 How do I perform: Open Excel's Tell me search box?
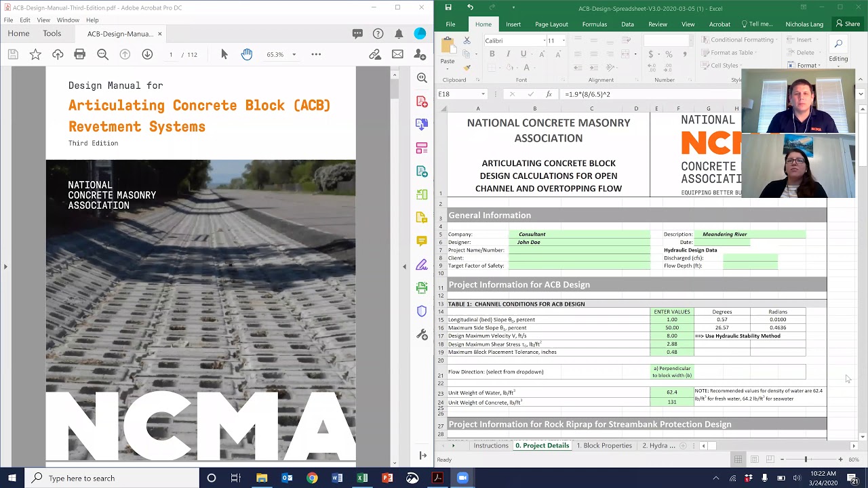click(x=757, y=24)
